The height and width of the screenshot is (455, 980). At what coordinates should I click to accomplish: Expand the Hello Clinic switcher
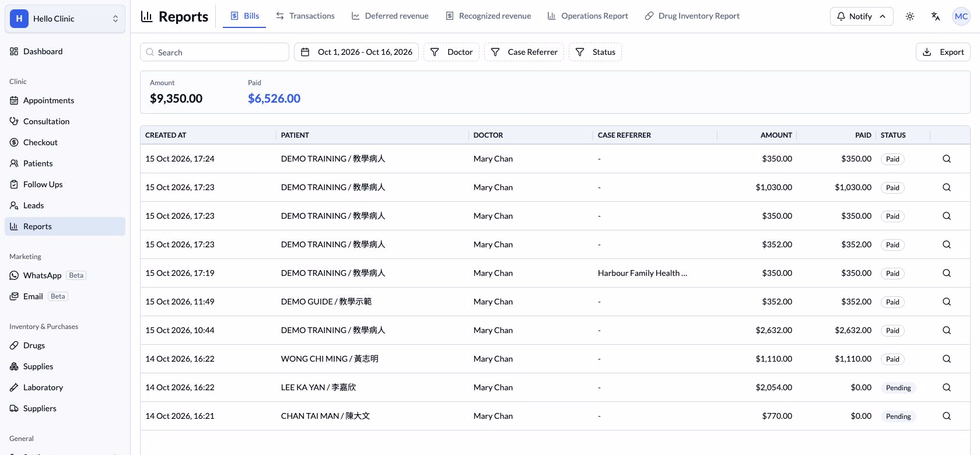(x=65, y=19)
